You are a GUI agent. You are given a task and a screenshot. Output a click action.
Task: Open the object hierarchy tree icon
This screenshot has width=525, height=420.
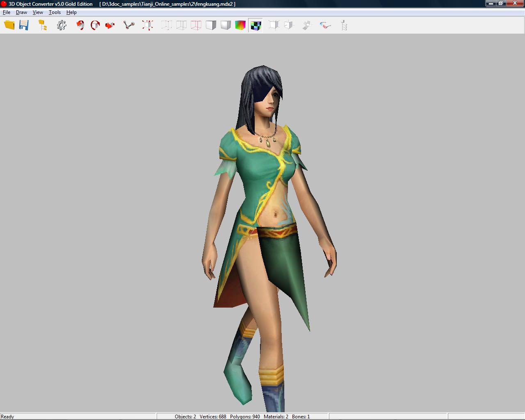(x=43, y=25)
